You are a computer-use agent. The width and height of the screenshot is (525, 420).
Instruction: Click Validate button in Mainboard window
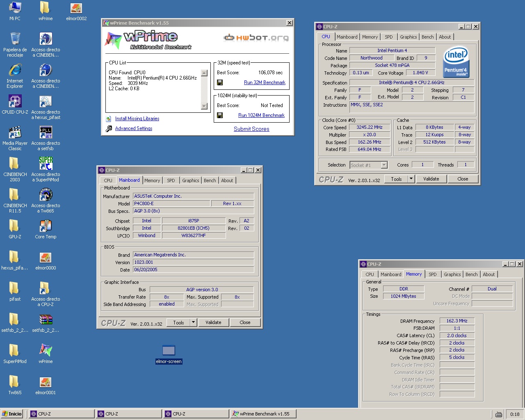coord(213,322)
